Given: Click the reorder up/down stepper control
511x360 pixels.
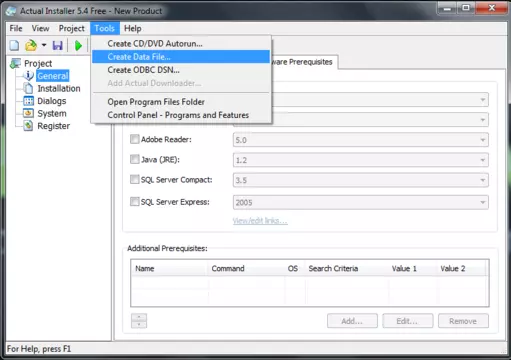Looking at the screenshot, I should point(139,321).
